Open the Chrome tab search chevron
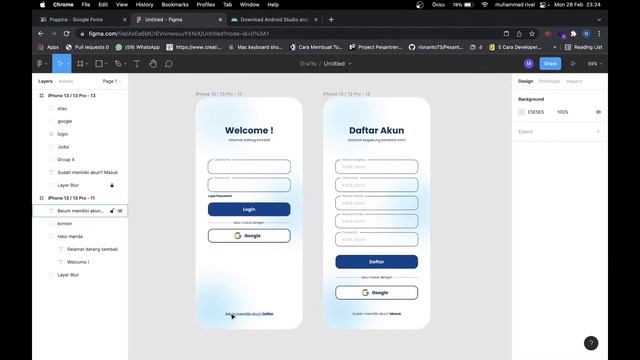The height and width of the screenshot is (360, 640). 599,20
